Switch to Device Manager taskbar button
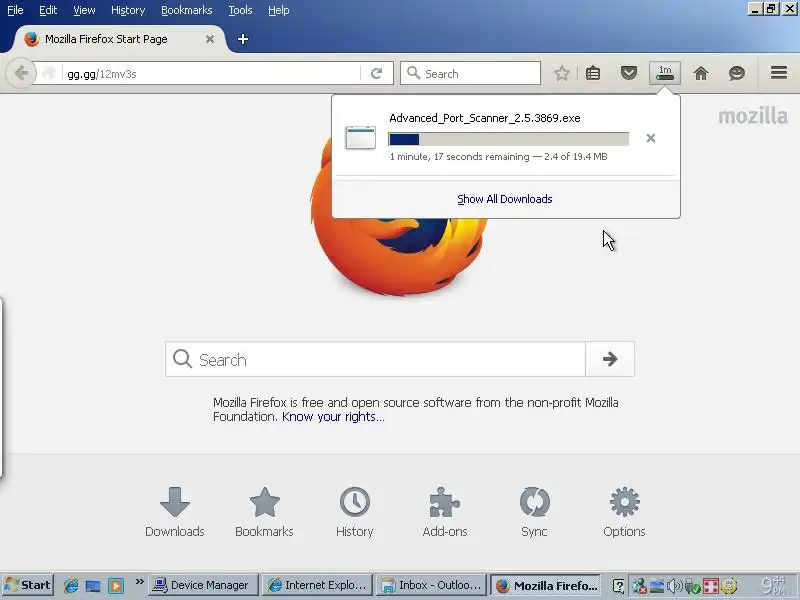 203,585
